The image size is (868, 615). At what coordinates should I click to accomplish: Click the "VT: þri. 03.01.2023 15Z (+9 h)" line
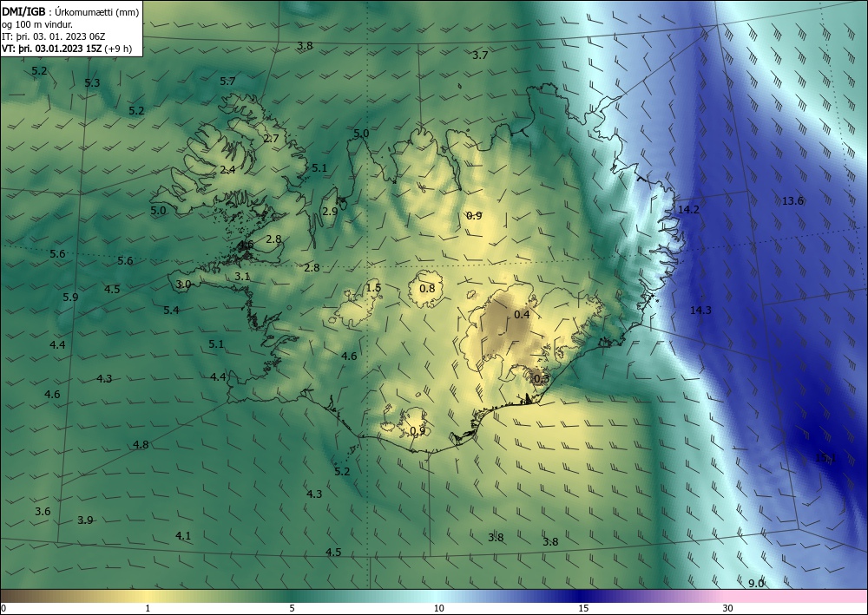[67, 49]
